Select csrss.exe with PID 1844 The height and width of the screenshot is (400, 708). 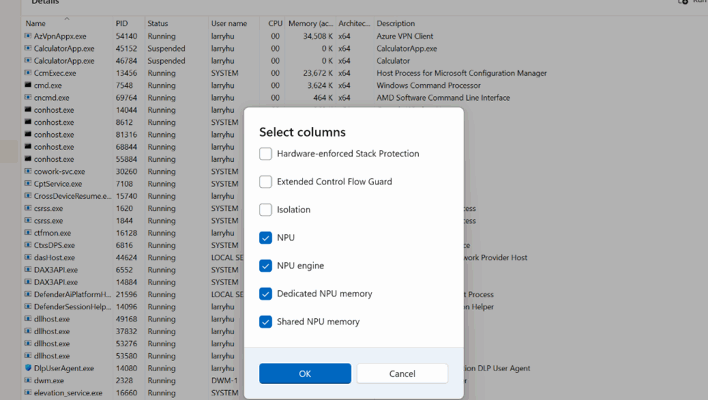48,221
